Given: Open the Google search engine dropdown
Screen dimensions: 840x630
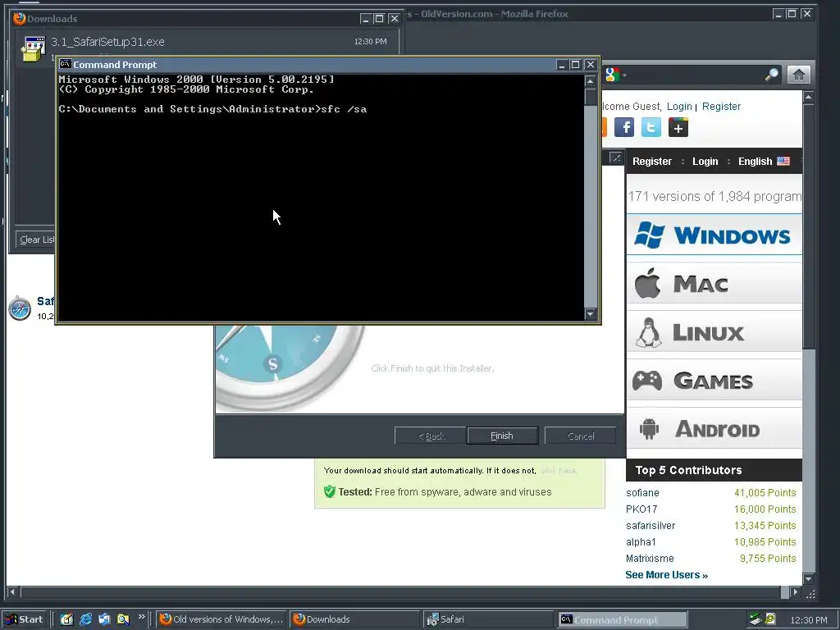Looking at the screenshot, I should point(615,75).
